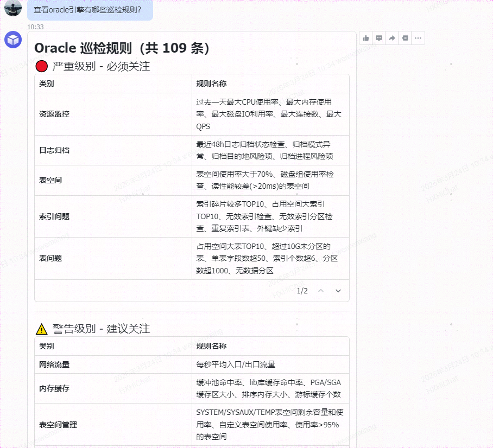Click '规则名称' header in the warning table

pos(211,346)
